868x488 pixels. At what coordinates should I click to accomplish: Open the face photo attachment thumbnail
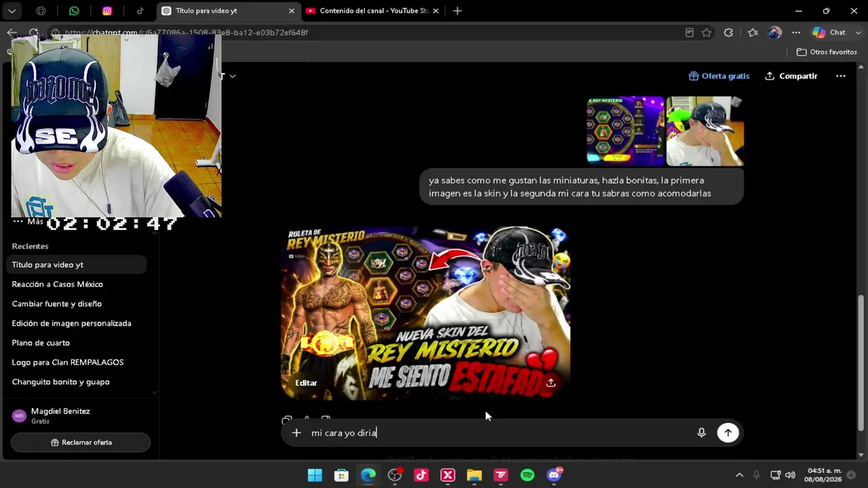(705, 131)
